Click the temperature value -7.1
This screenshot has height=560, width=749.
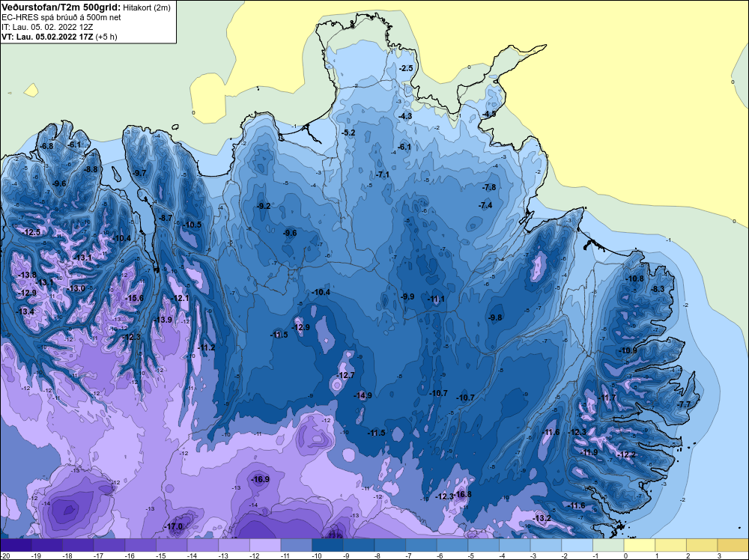383,174
